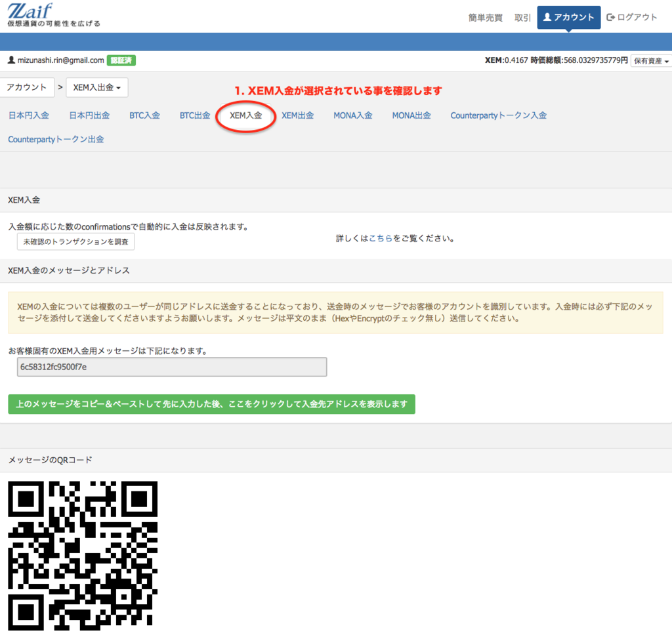Switch to XEM出金 tab

click(297, 115)
